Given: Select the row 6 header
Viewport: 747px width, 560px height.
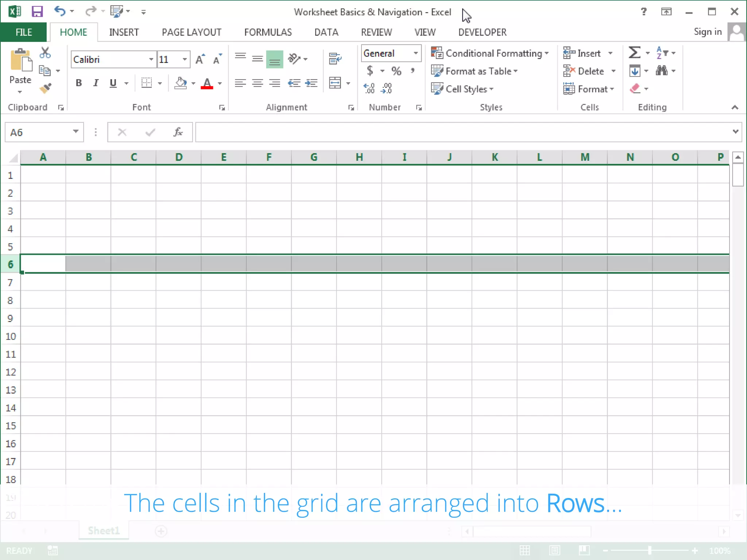Looking at the screenshot, I should (x=10, y=264).
